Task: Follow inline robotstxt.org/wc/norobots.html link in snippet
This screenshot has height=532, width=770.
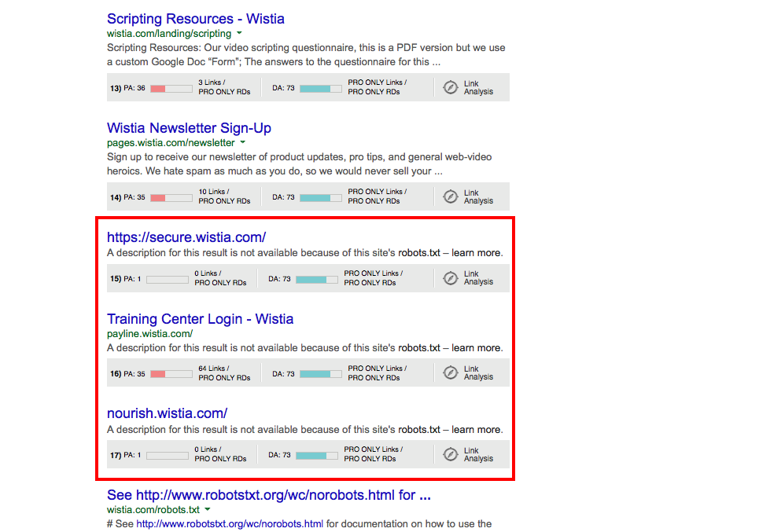Action: point(230,524)
